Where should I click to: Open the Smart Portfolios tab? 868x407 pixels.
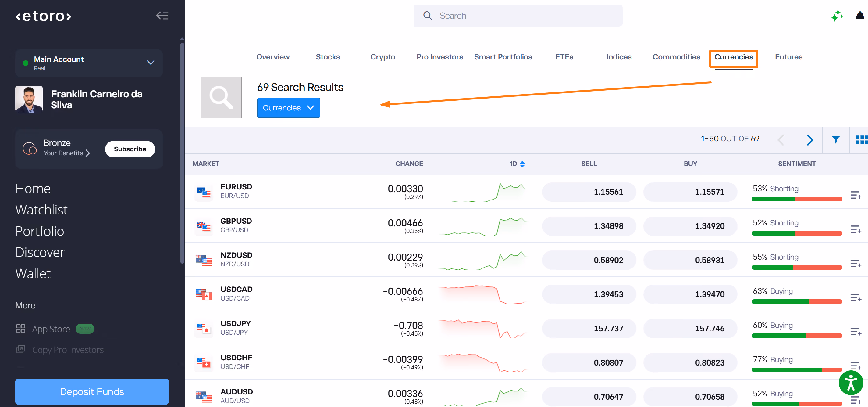coord(503,57)
